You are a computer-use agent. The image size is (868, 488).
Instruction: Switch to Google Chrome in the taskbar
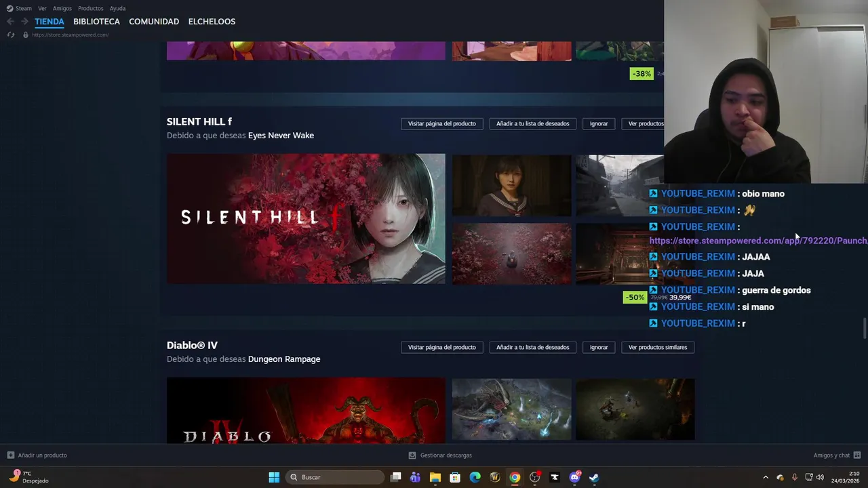[x=515, y=477]
